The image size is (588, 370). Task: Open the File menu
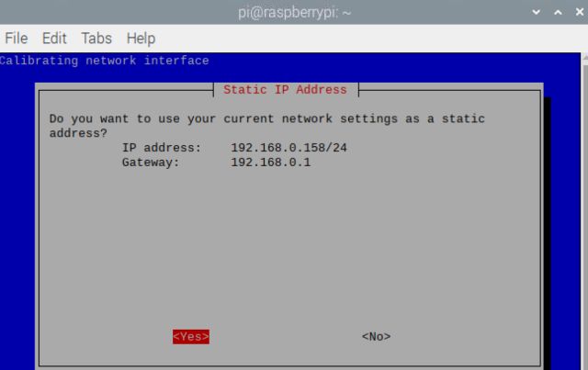[x=17, y=39]
